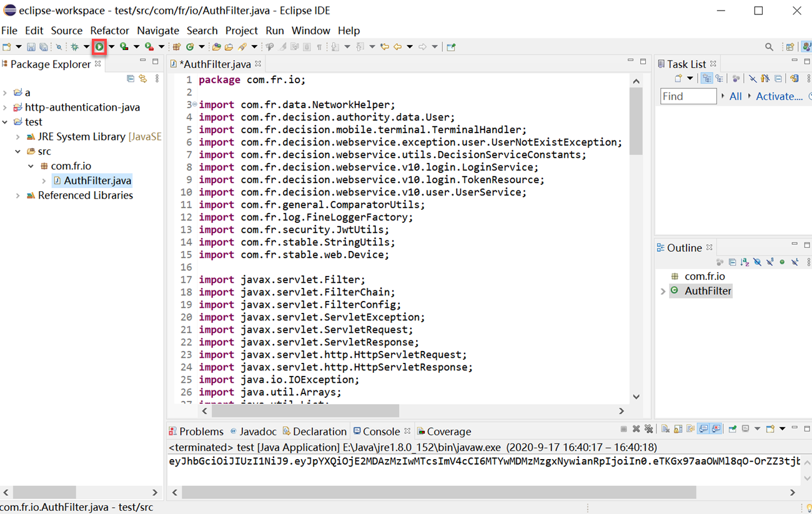The image size is (812, 514).
Task: Toggle Scroll Lock in the Console toolbar
Action: pos(678,429)
